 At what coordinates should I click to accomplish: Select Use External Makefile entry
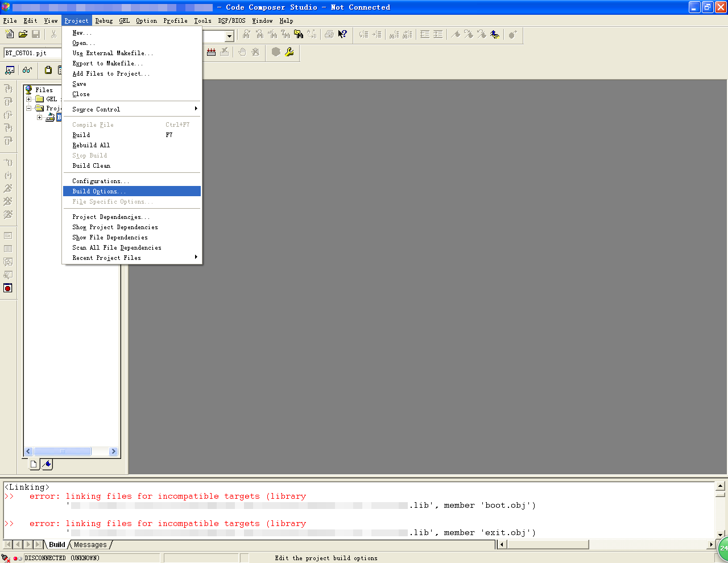tap(132, 53)
